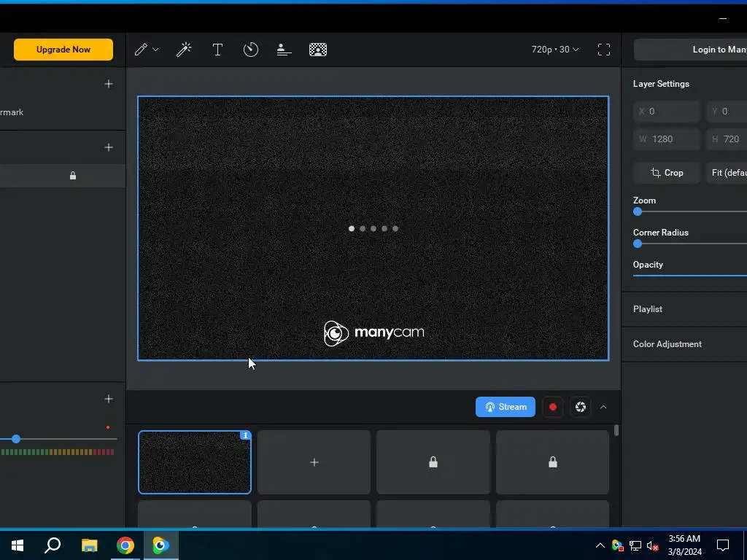This screenshot has width=747, height=560.
Task: Click the presets panel scrollbar
Action: 616,430
